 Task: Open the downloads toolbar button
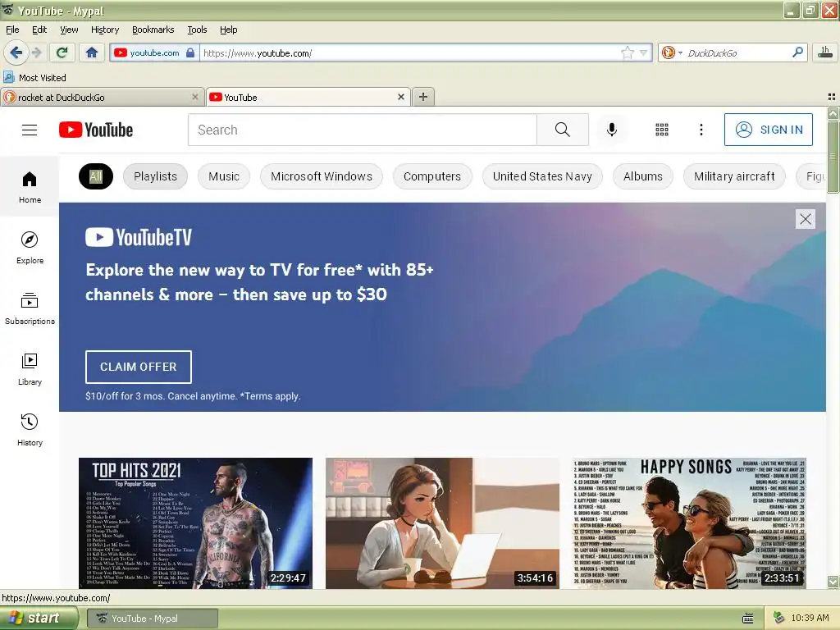(x=825, y=52)
